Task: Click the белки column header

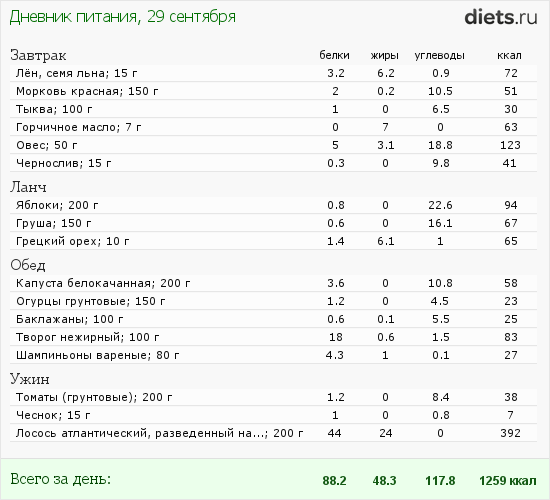Action: click(x=334, y=55)
